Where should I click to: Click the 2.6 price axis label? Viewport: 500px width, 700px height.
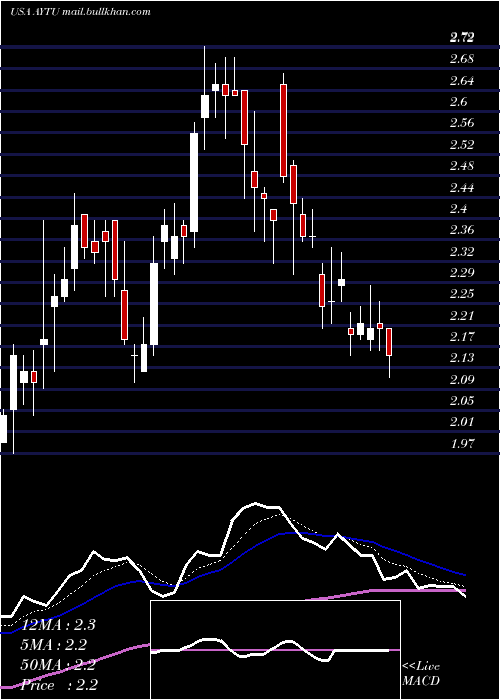(458, 102)
